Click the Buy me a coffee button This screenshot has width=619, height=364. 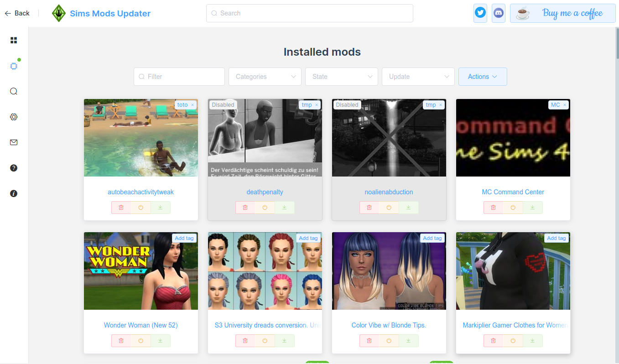pos(563,13)
